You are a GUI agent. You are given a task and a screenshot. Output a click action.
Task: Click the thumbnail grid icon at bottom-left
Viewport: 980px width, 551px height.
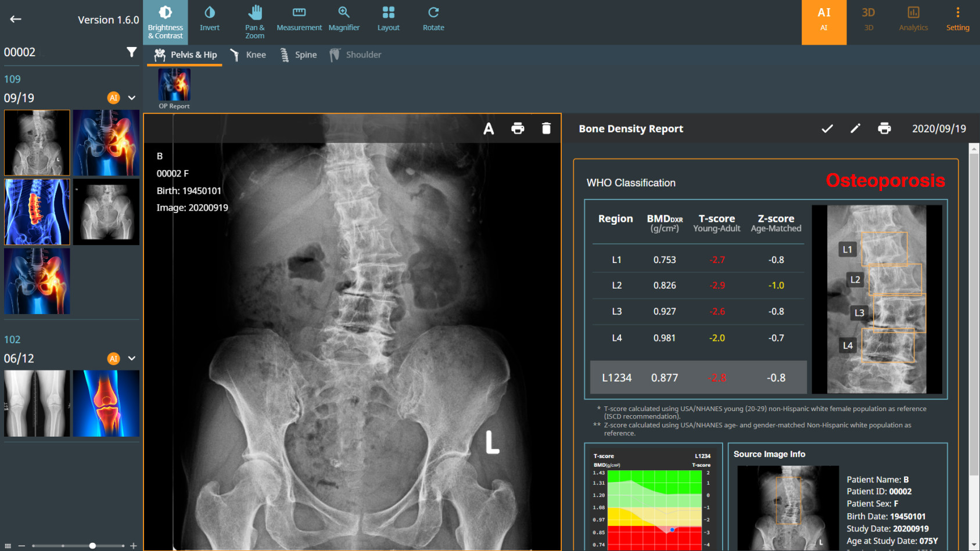point(8,546)
